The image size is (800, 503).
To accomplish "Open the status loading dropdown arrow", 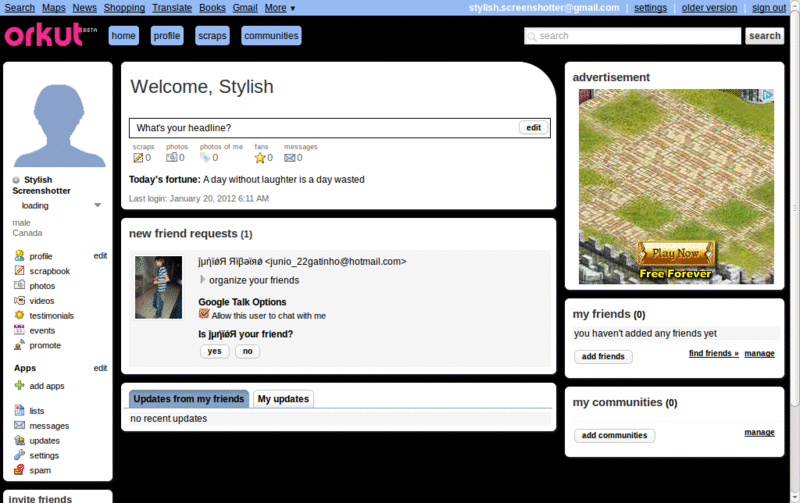I will pos(97,205).
